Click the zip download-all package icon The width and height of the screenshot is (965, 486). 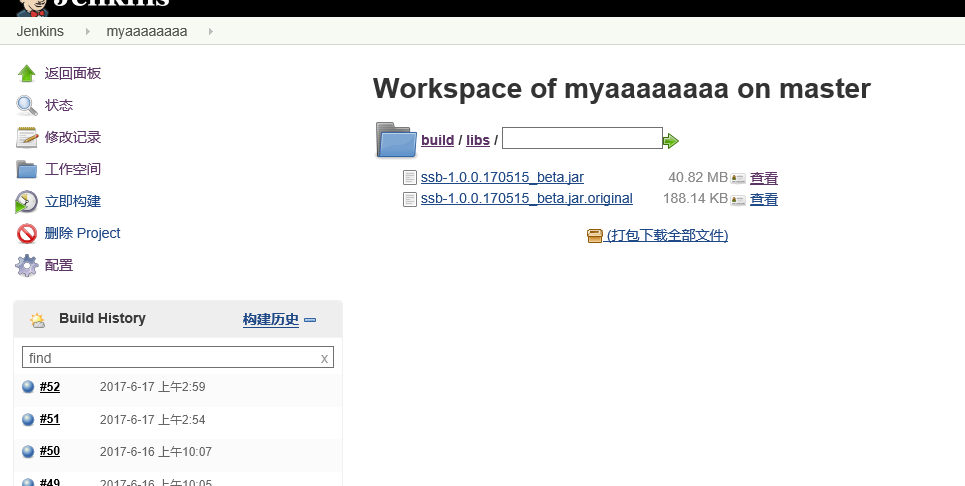pyautogui.click(x=594, y=236)
